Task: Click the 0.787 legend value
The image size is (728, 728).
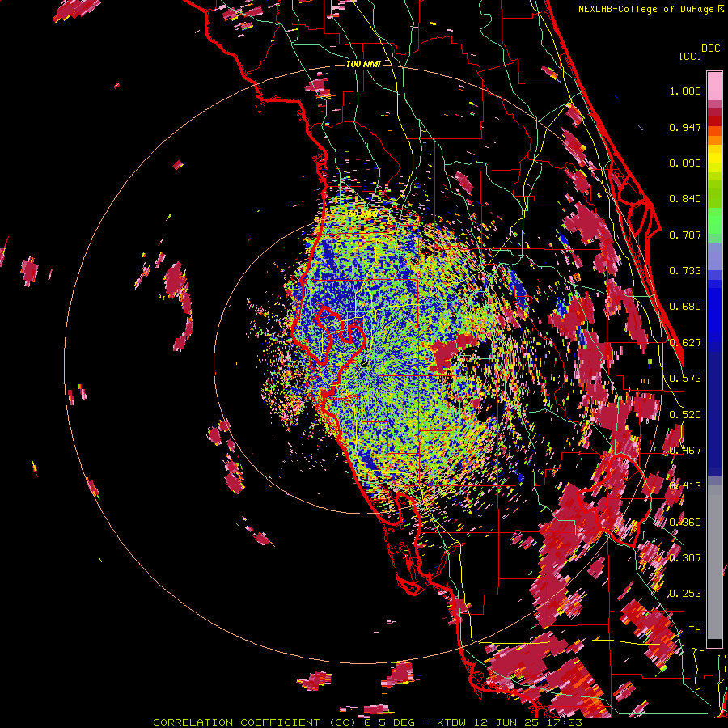Action: tap(685, 235)
